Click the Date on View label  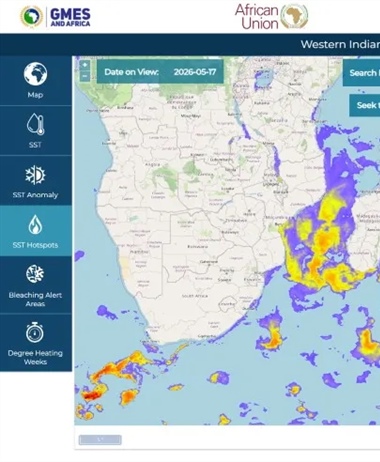[131, 72]
